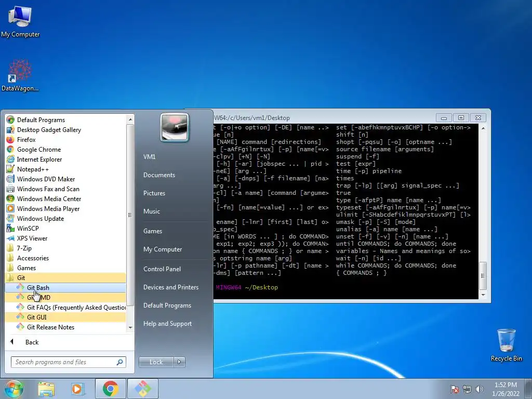Open Internet Explorer in the Start menu
This screenshot has width=532, height=399.
tap(66, 159)
